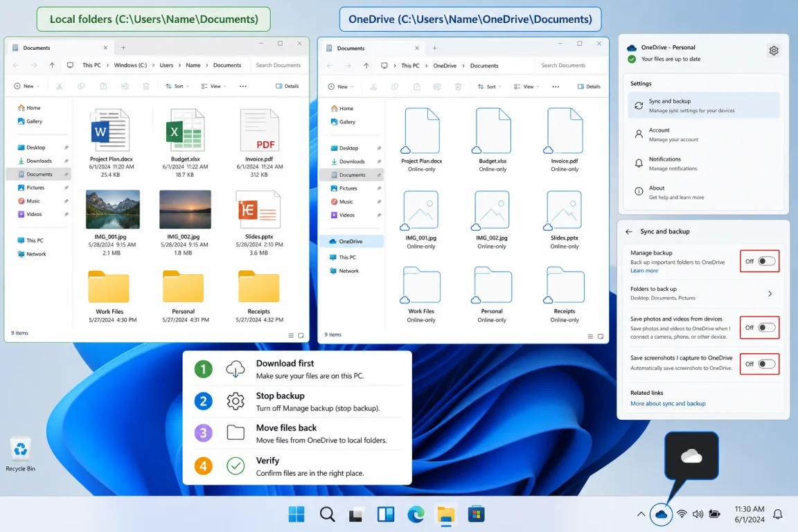Select Slides.pptx in local Documents window
Image resolution: width=798 pixels, height=532 pixels.
259,223
